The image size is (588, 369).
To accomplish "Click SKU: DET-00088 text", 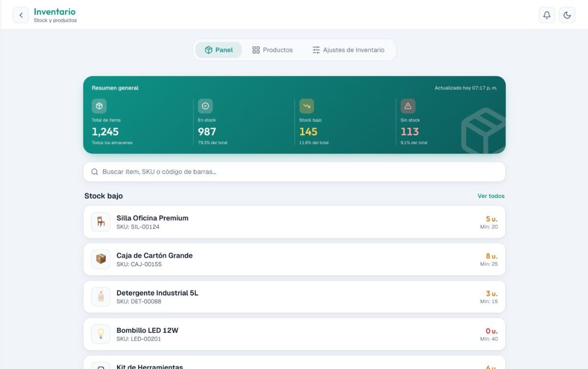I will tap(139, 301).
